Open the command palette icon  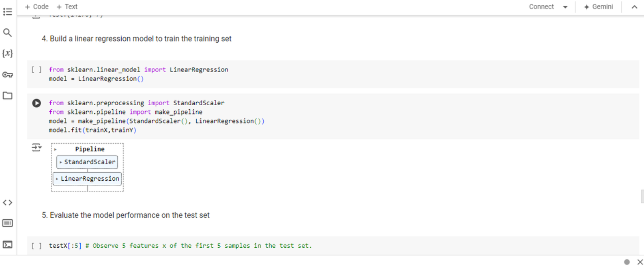pos(7,223)
